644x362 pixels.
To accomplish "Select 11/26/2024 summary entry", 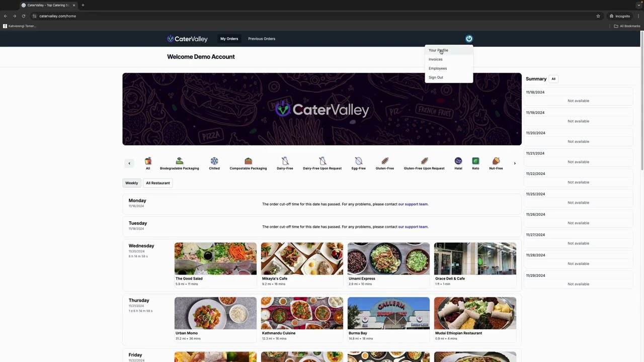I will (x=578, y=219).
